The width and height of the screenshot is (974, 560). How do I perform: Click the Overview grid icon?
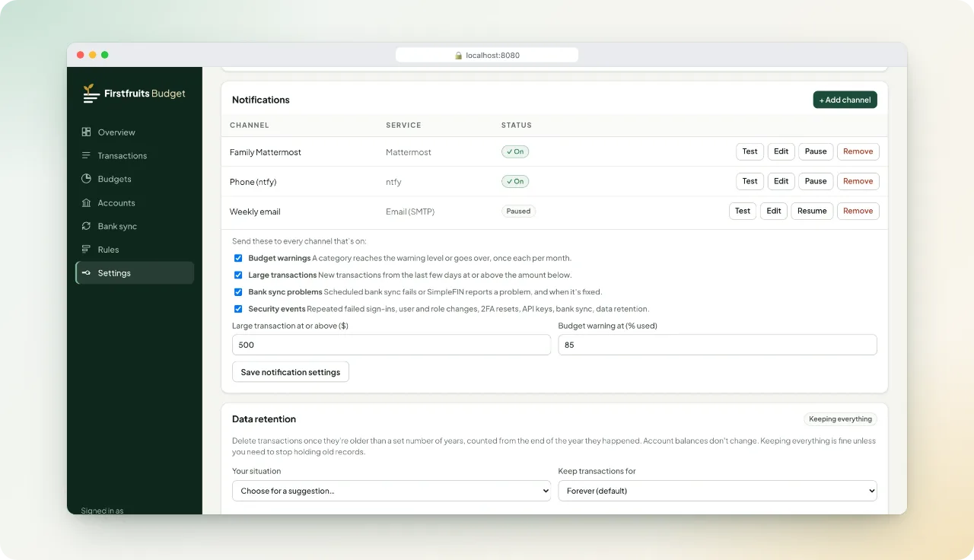pyautogui.click(x=86, y=132)
